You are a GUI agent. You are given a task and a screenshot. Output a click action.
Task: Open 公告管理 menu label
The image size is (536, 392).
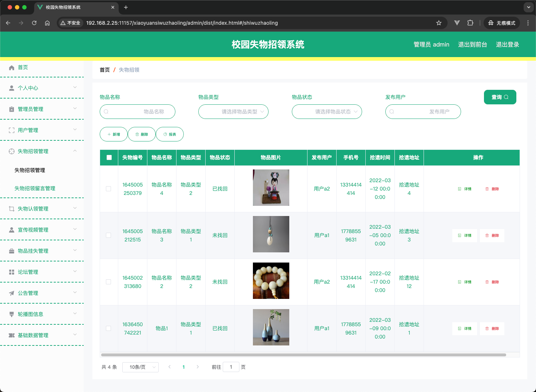(x=28, y=293)
